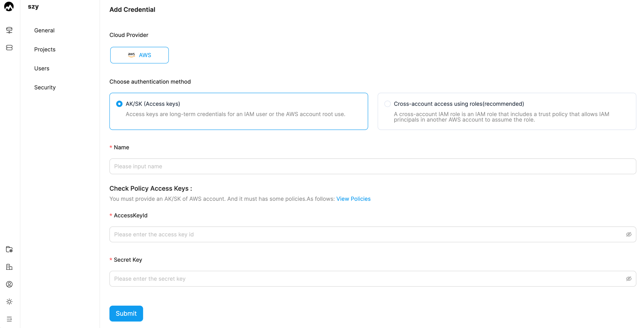Open the clusters icon in the left rail
The image size is (644, 328).
(x=9, y=30)
